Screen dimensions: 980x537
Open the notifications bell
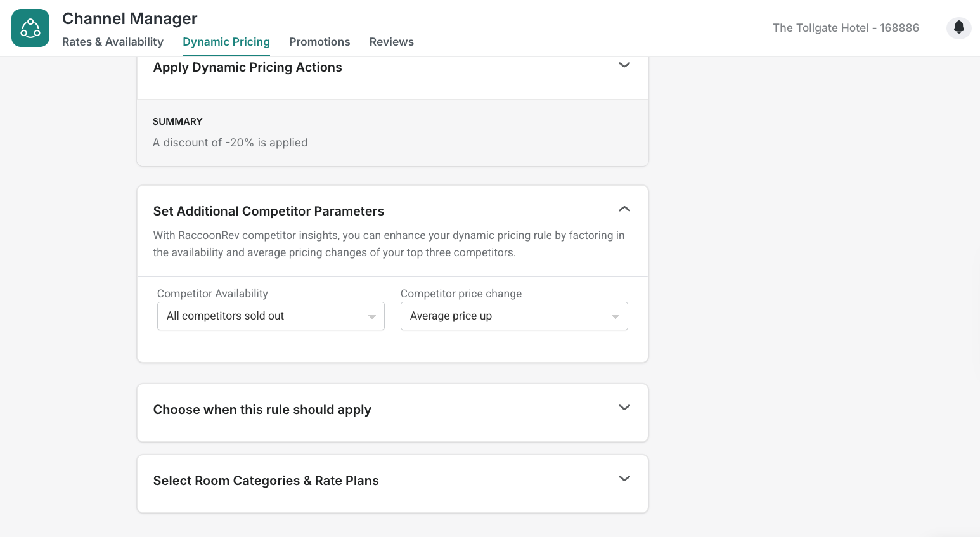point(958,27)
